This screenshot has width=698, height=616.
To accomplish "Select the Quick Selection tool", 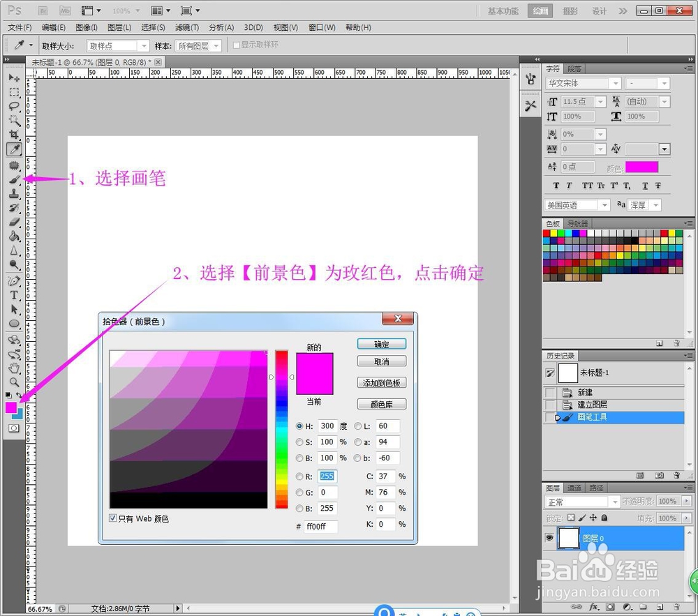I will [14, 120].
